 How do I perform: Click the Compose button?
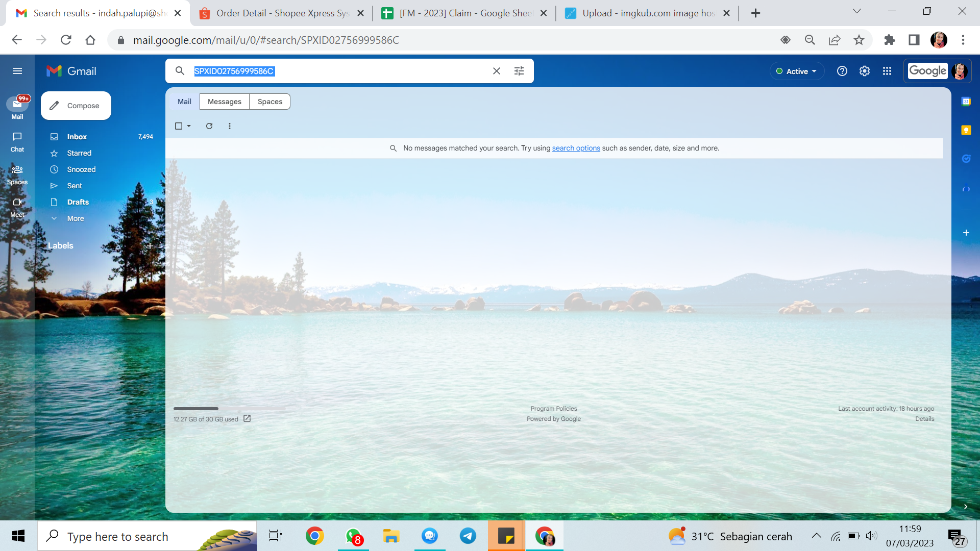[76, 106]
